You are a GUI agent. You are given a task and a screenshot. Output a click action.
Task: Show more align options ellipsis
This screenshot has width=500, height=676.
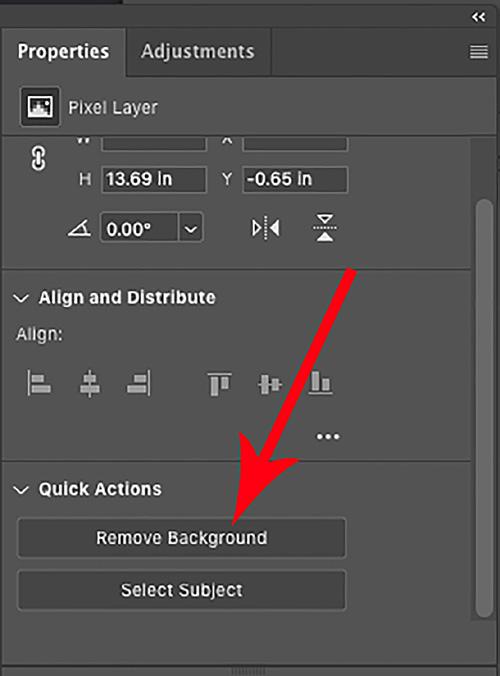click(328, 437)
